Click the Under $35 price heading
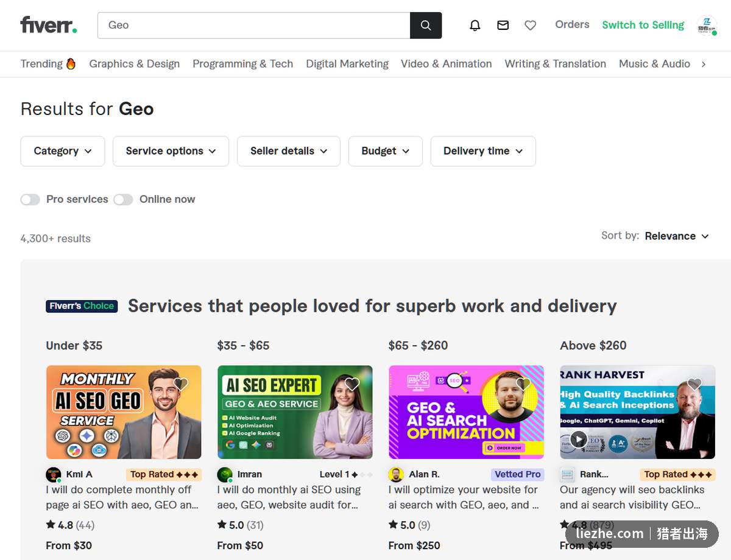The height and width of the screenshot is (560, 731). (74, 345)
